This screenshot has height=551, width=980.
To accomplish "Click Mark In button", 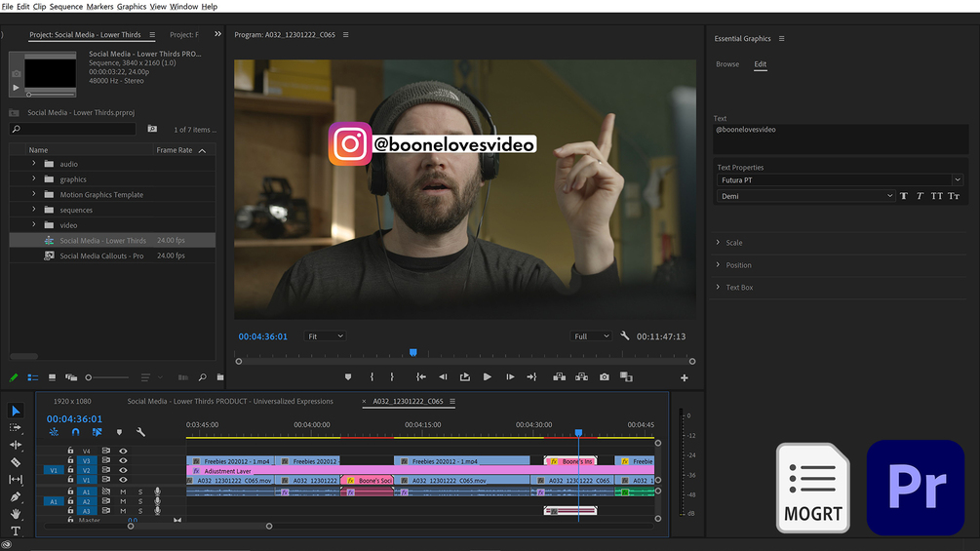I will (x=372, y=376).
